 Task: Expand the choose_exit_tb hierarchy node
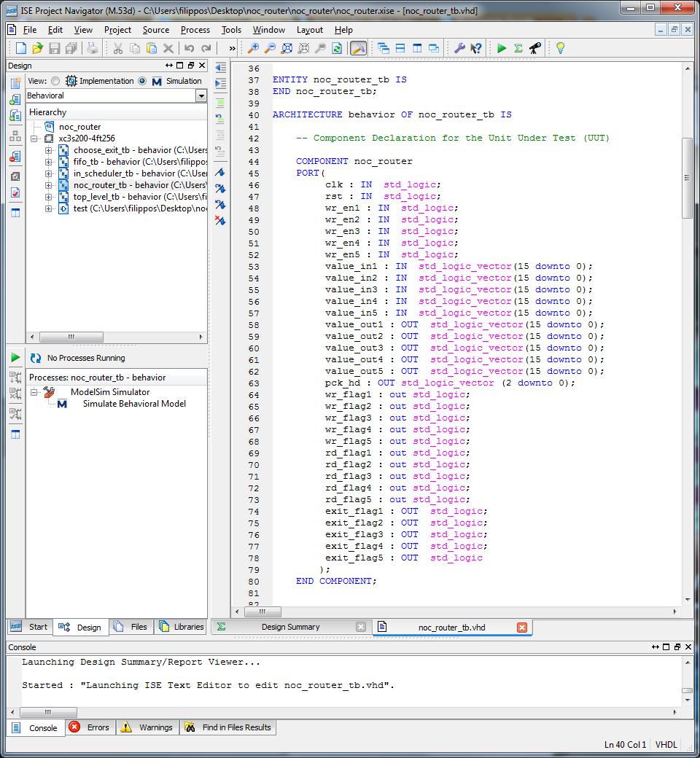coord(48,150)
